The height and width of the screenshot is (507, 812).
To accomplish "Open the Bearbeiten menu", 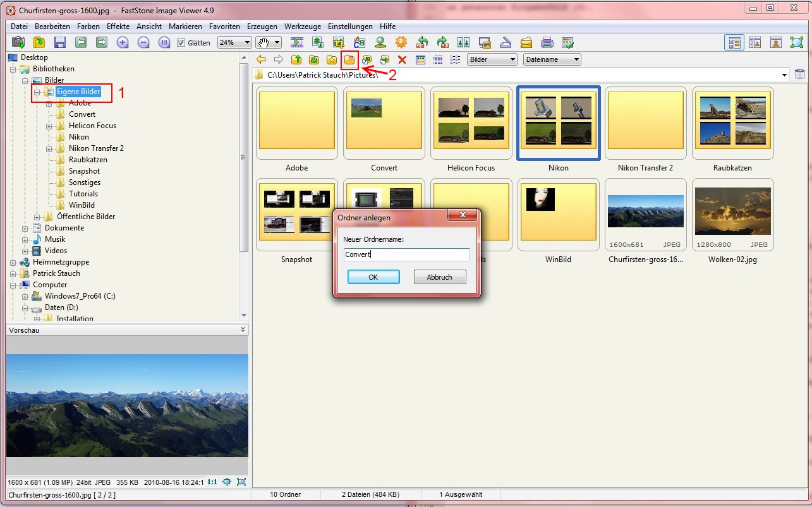I will (52, 27).
